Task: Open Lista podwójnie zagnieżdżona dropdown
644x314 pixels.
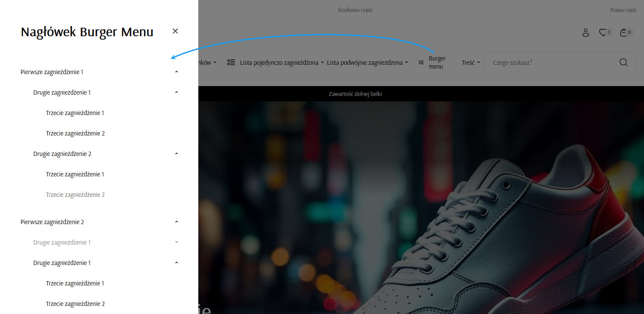Action: (x=367, y=63)
